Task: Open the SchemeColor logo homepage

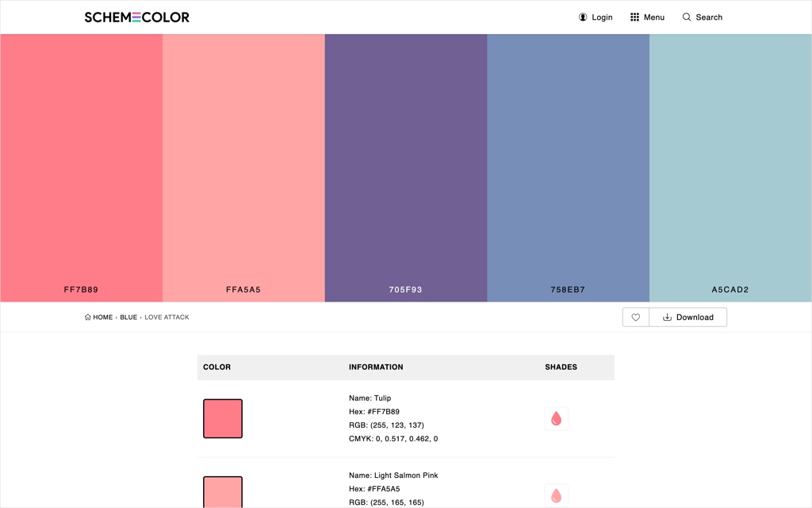Action: click(x=136, y=17)
